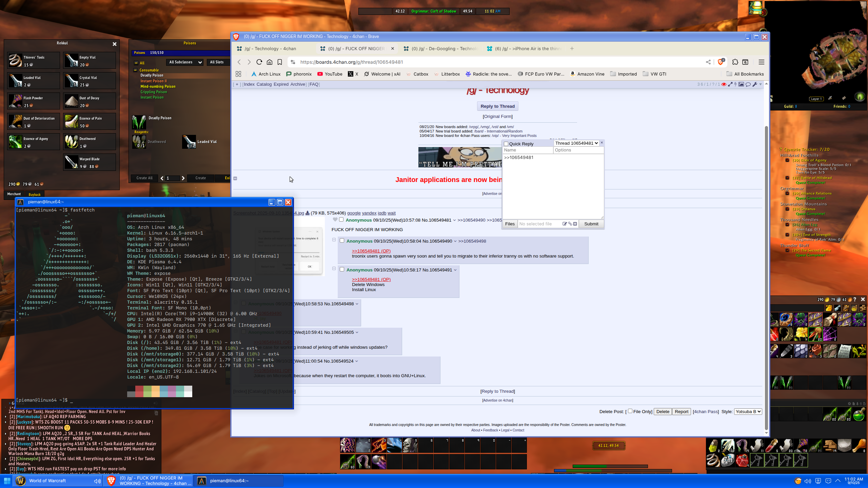Enable the Quick Reply checkbox
This screenshot has height=488, width=868.
506,144
